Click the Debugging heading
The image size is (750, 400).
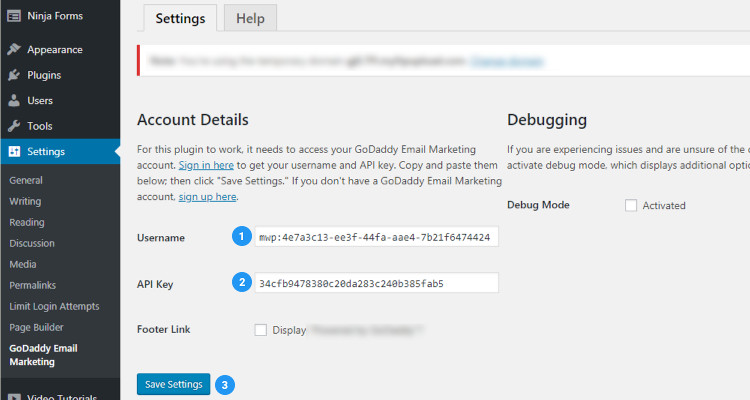[x=547, y=120]
